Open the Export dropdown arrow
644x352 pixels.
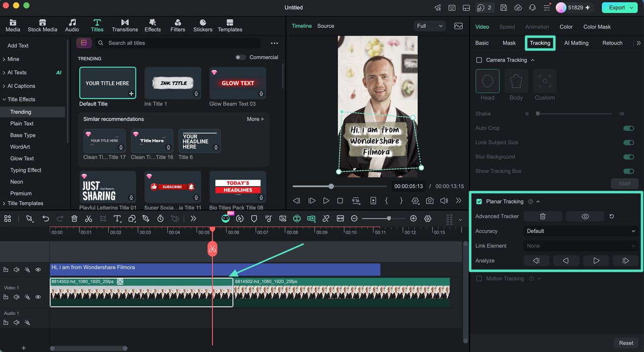632,7
